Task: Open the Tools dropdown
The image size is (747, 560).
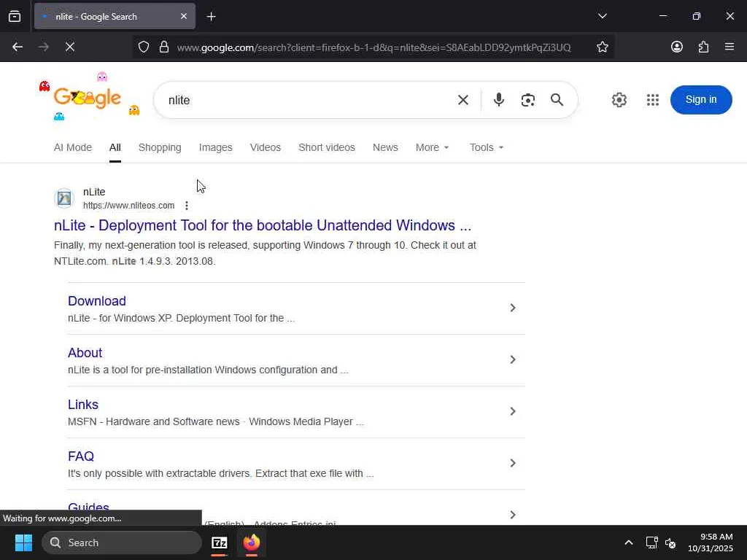Action: [487, 147]
